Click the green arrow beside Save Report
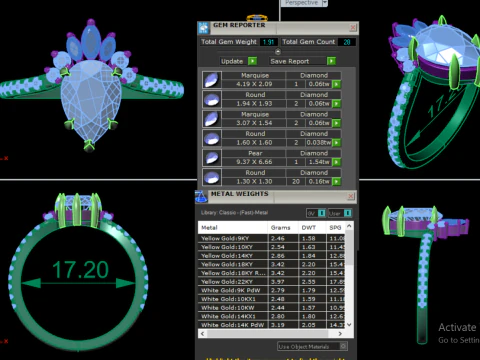Image resolution: width=480 pixels, height=360 pixels. point(331,61)
